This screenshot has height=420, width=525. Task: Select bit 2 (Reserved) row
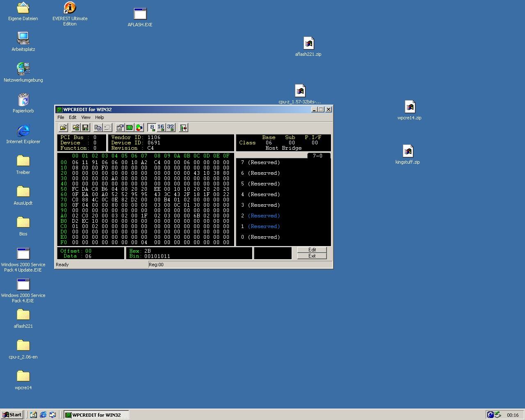click(x=260, y=216)
